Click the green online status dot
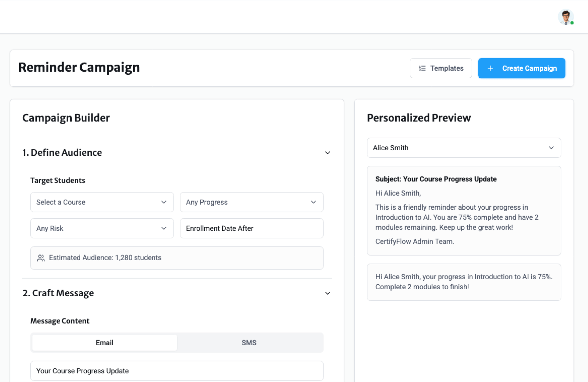Image resolution: width=588 pixels, height=382 pixels. pyautogui.click(x=572, y=23)
